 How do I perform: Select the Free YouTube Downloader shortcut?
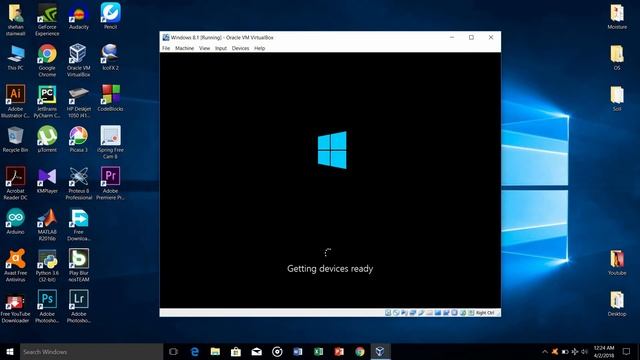(x=16, y=307)
